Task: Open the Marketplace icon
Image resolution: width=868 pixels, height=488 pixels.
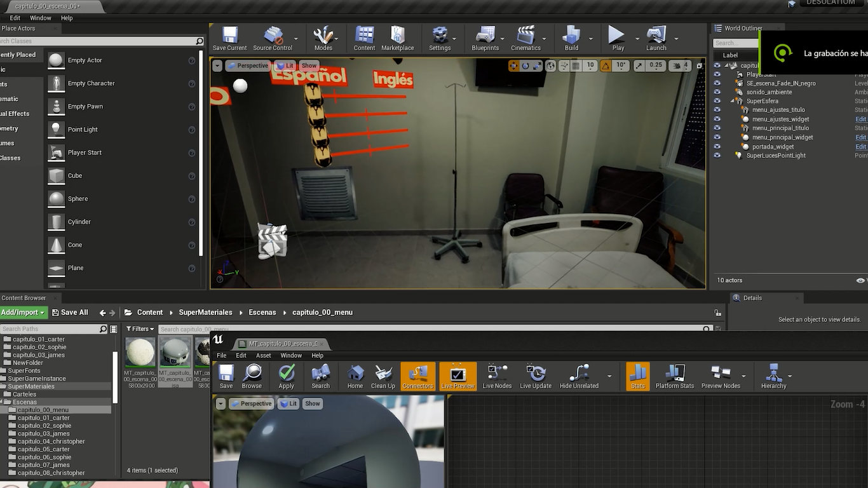Action: pos(398,39)
